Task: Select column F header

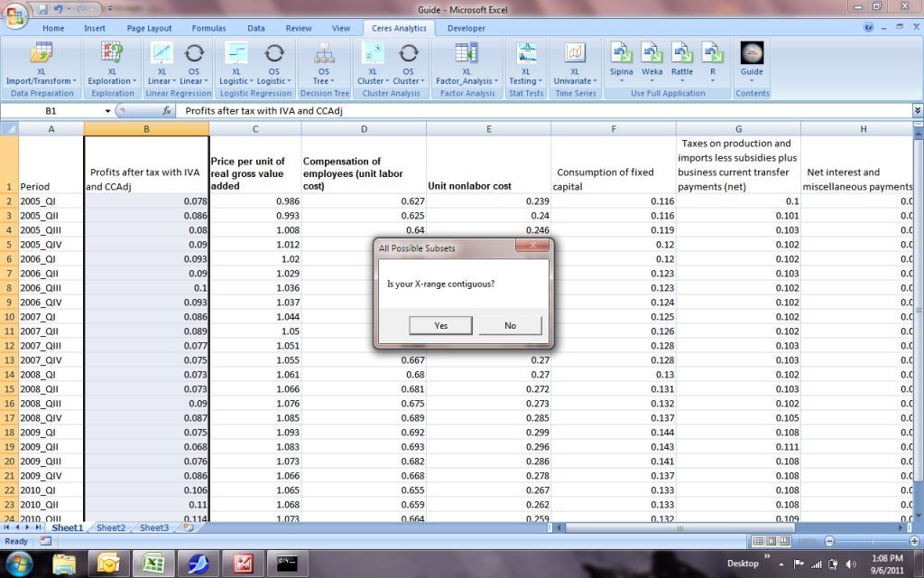Action: (614, 128)
